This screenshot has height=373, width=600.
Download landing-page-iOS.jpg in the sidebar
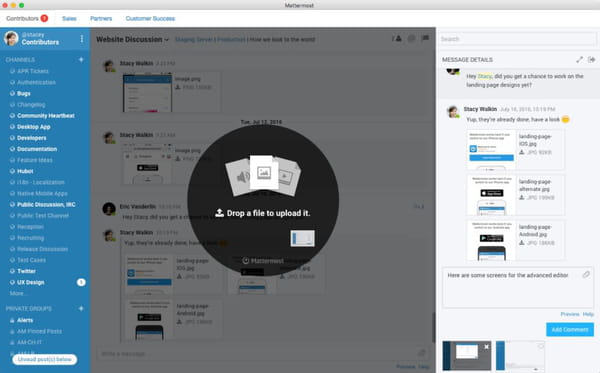click(522, 152)
